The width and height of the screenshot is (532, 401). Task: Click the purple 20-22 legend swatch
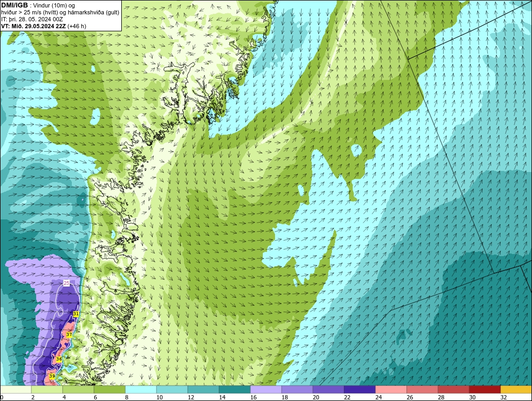[x=328, y=389]
